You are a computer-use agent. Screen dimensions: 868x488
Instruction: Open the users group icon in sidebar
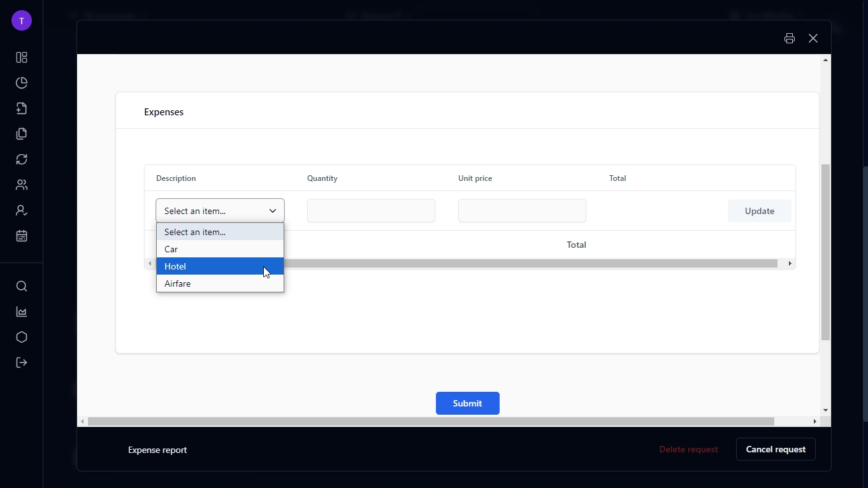click(x=22, y=185)
